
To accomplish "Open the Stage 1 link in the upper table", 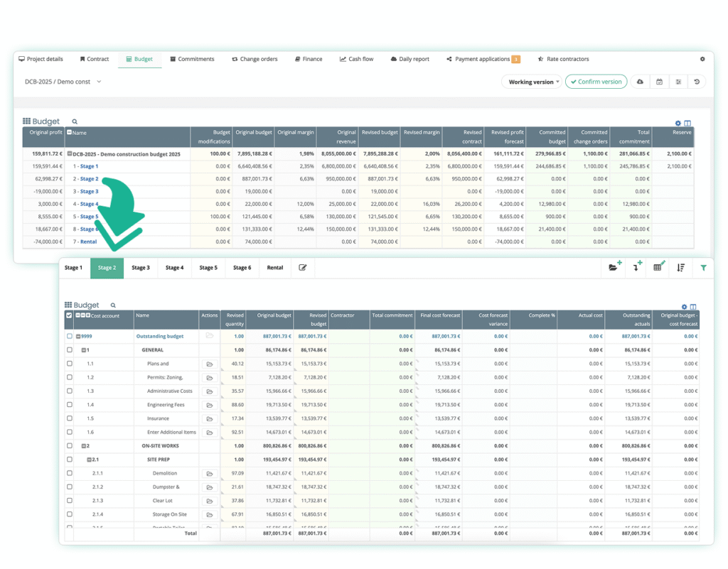I will point(89,166).
